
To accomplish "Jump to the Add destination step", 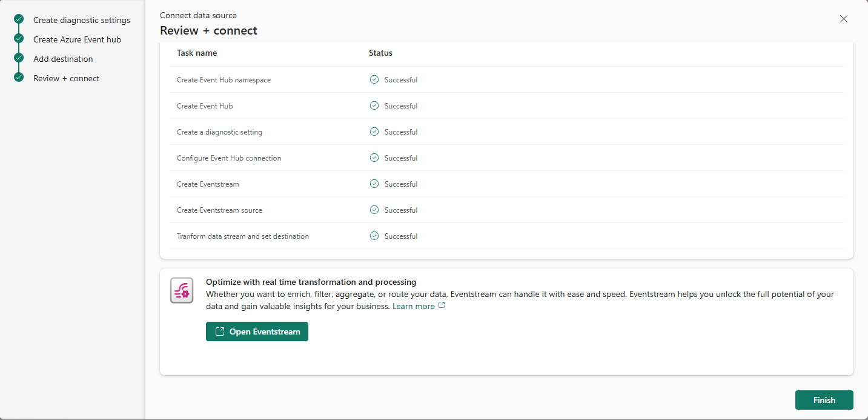I will click(63, 59).
